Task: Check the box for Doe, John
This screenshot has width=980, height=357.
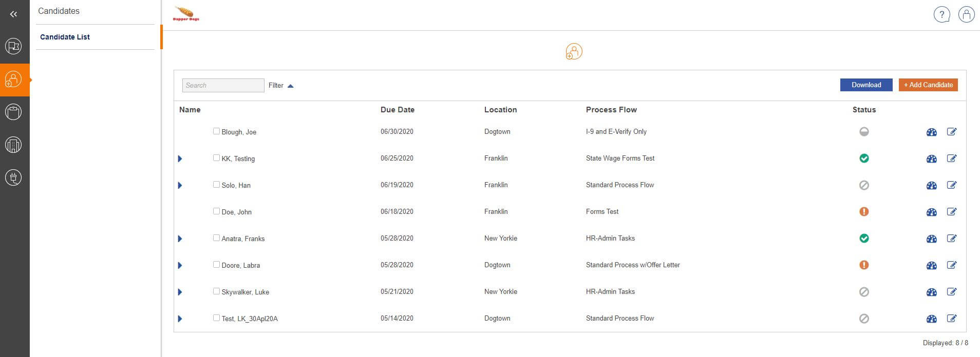Action: (216, 211)
